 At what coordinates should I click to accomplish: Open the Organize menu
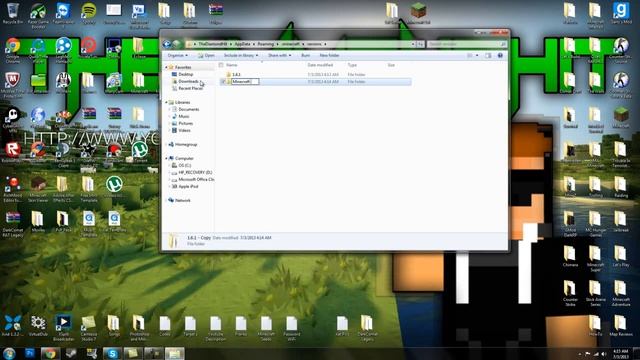(x=178, y=55)
